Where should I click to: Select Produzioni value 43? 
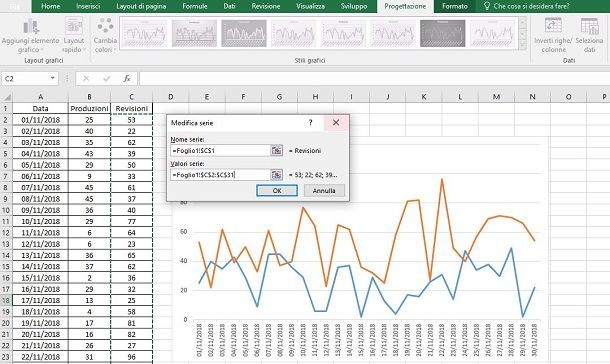point(89,154)
